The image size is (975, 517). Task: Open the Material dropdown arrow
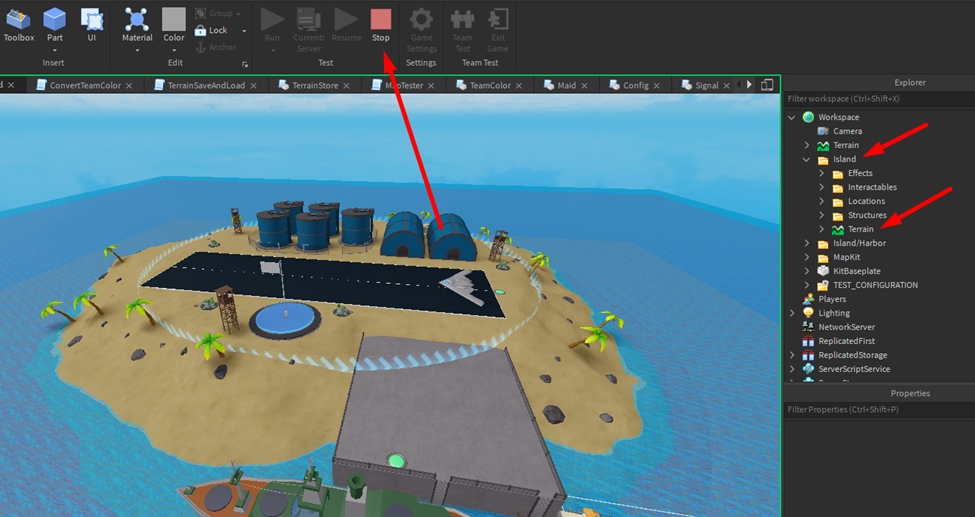pos(137,50)
